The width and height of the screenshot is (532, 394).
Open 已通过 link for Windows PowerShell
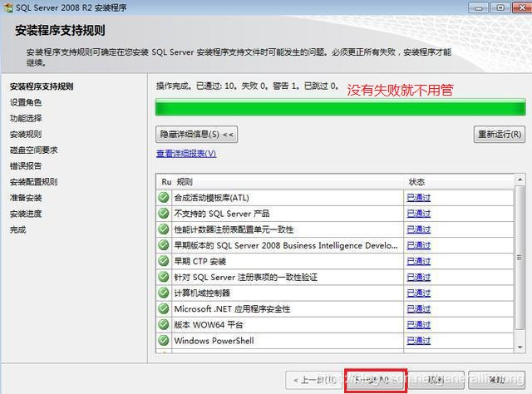(419, 340)
